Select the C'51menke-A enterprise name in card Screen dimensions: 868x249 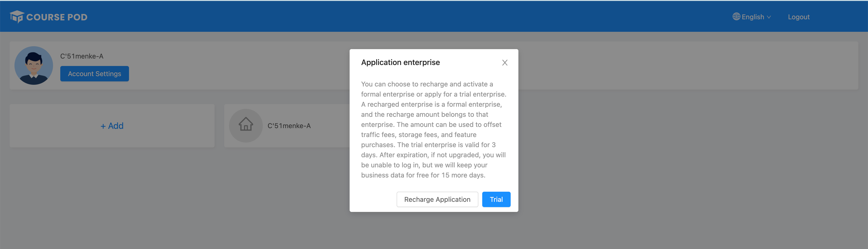(x=289, y=125)
